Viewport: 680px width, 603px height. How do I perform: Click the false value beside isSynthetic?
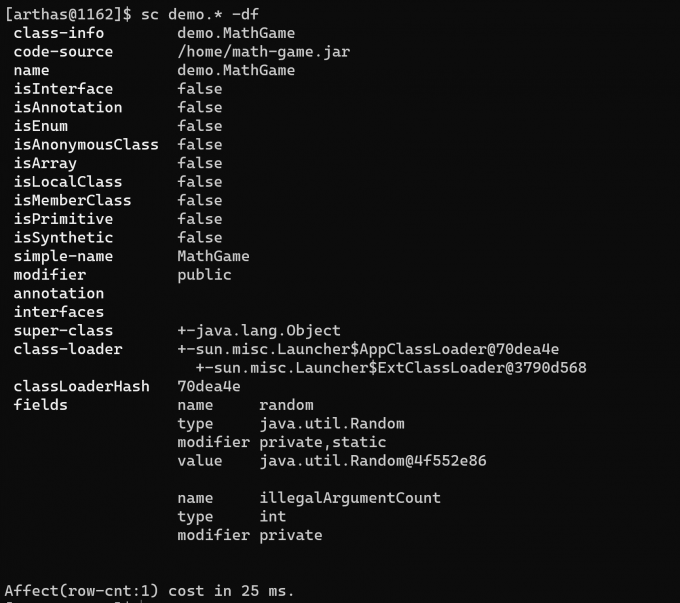[x=199, y=238]
